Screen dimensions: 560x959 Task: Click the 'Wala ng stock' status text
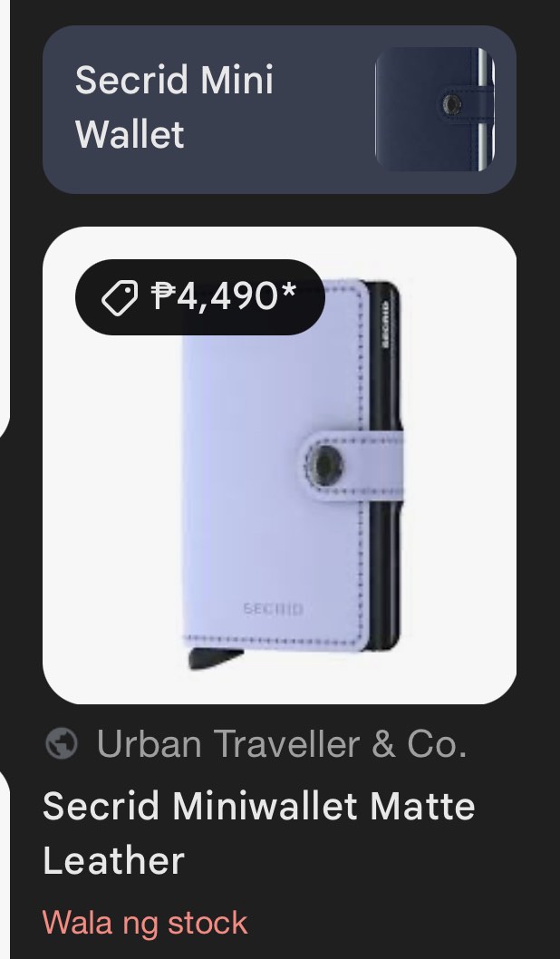coord(145,923)
